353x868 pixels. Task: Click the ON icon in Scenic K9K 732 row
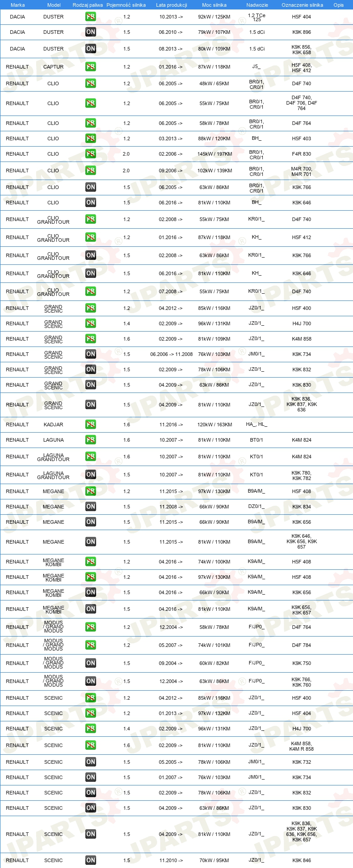coord(91,762)
